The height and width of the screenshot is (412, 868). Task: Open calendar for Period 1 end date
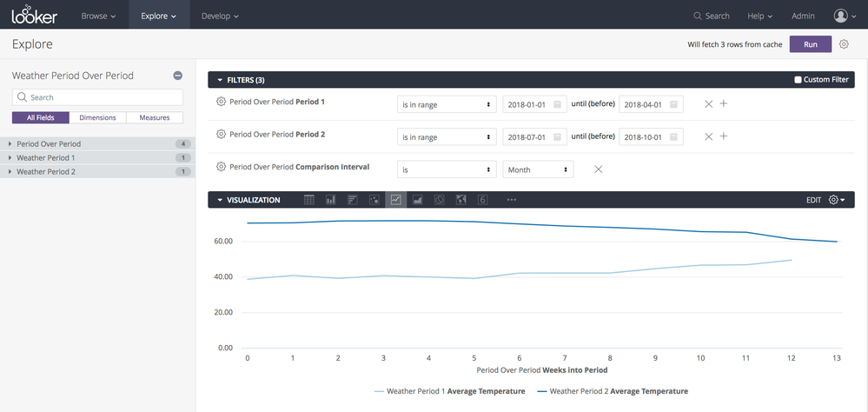(673, 104)
